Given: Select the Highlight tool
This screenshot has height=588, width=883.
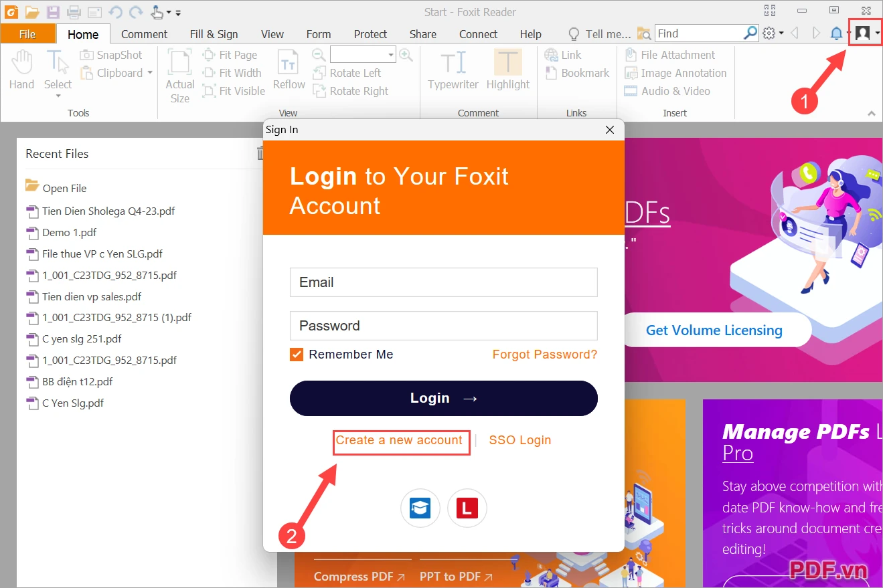Looking at the screenshot, I should [x=507, y=70].
